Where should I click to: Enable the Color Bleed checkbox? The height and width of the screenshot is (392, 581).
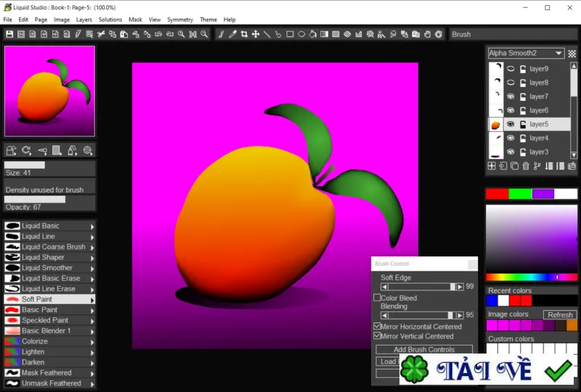pyautogui.click(x=377, y=298)
